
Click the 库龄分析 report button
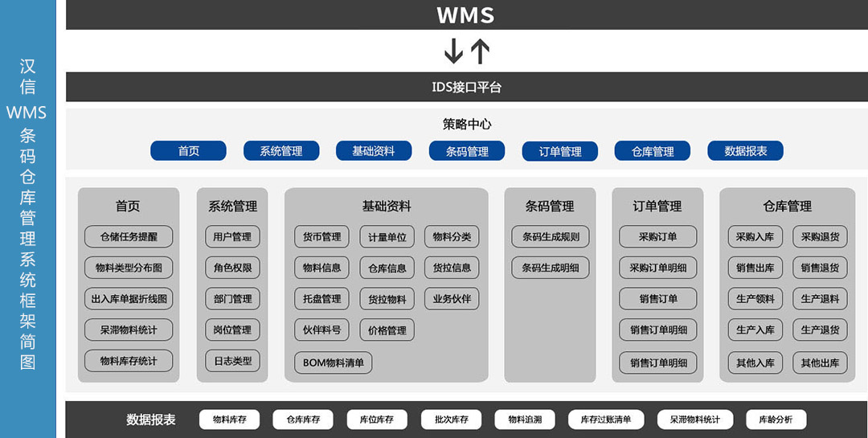click(x=776, y=420)
